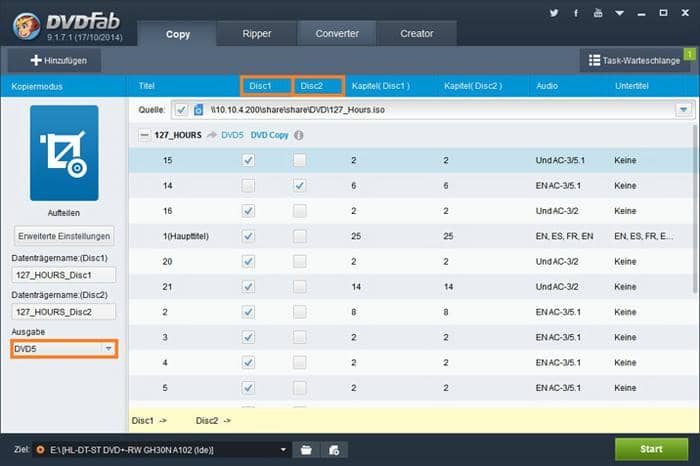Image resolution: width=700 pixels, height=466 pixels.
Task: Open the Twitter link icon
Action: pos(554,12)
